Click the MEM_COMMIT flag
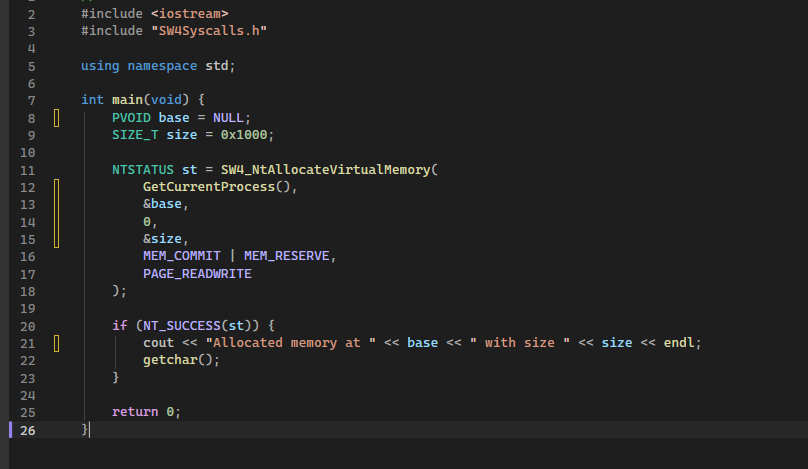This screenshot has width=808, height=469. click(x=181, y=256)
